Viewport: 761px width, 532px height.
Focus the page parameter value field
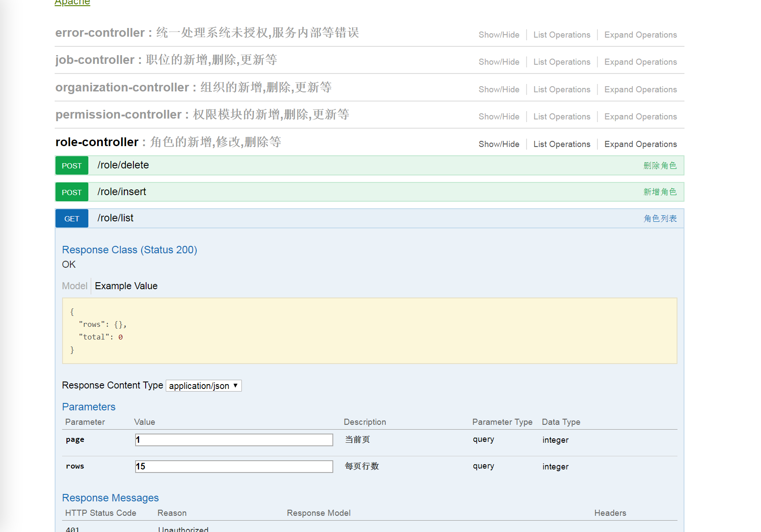[234, 440]
